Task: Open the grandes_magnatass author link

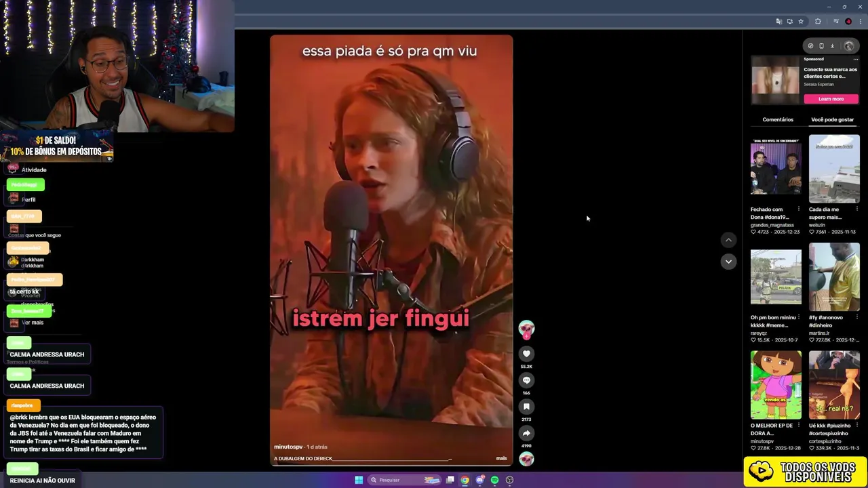Action: coord(772,225)
